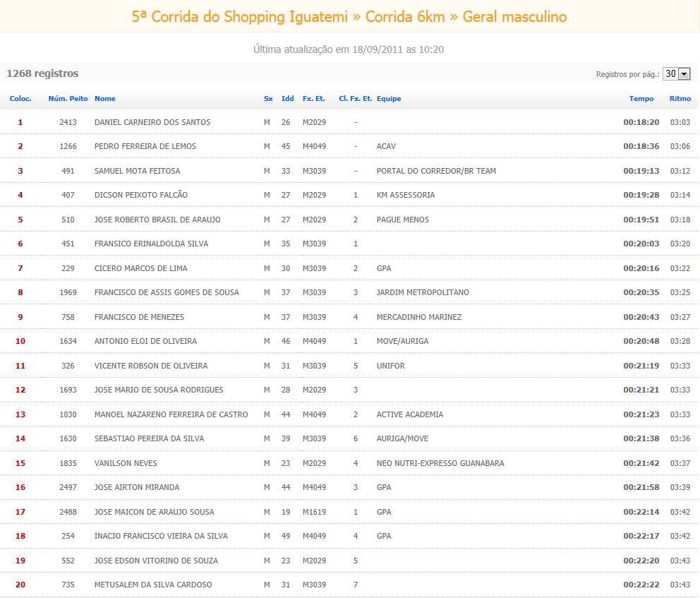Click position number 15 in the table
This screenshot has width=700, height=598.
pyautogui.click(x=20, y=463)
